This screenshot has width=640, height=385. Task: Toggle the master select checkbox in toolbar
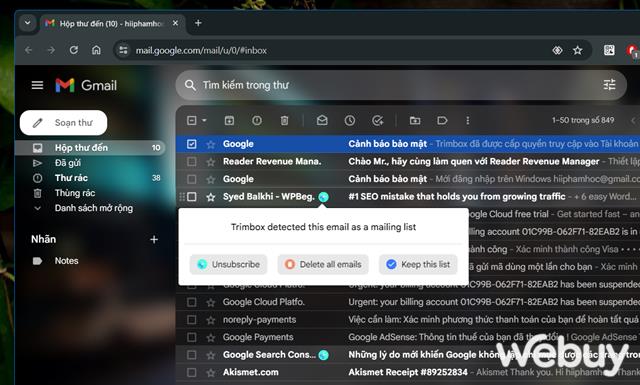tap(191, 120)
